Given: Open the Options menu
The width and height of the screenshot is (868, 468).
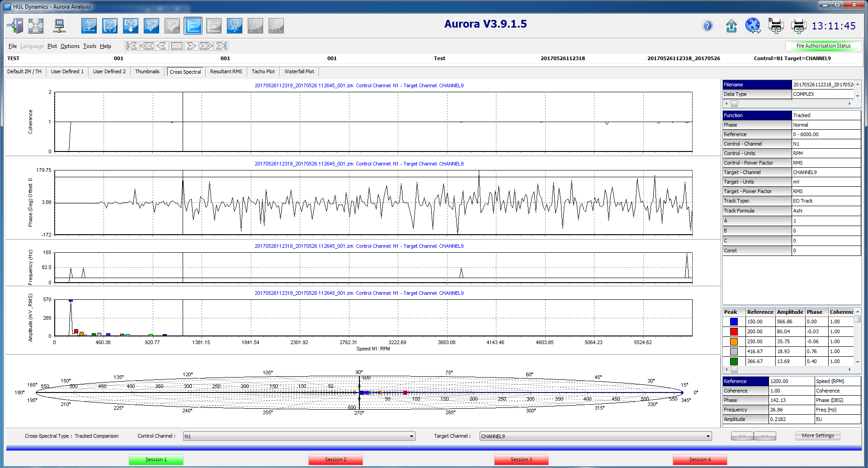Looking at the screenshot, I should tap(70, 46).
